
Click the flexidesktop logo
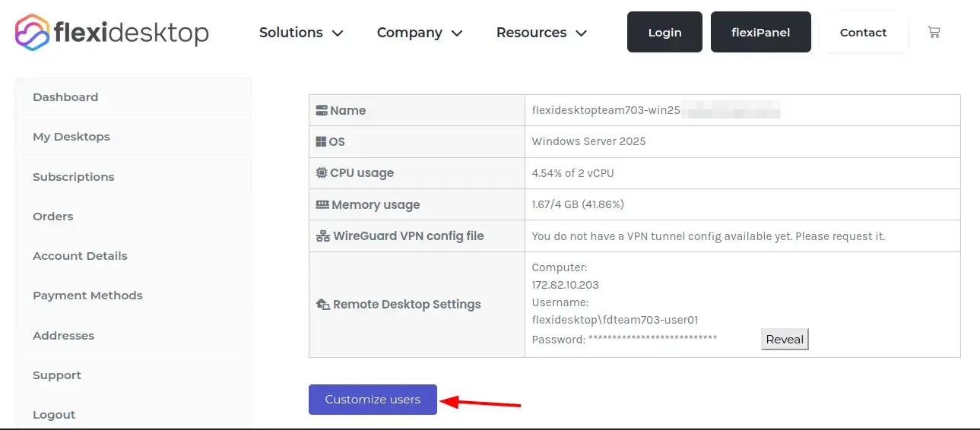pos(112,32)
